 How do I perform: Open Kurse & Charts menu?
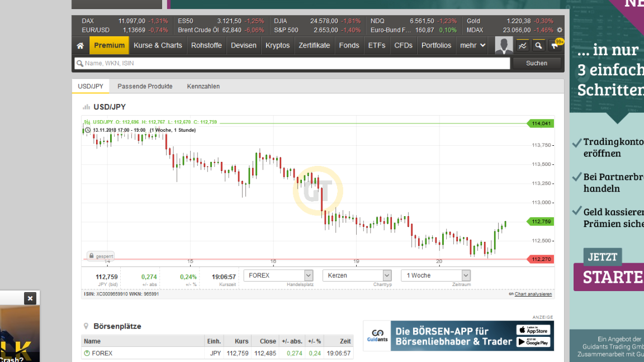(158, 46)
